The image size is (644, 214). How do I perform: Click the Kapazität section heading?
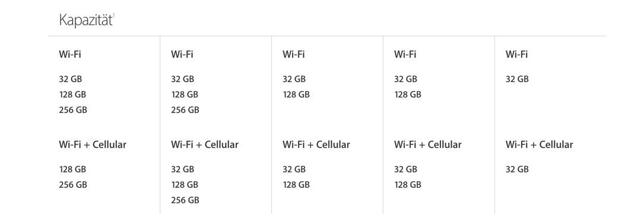pos(85,20)
